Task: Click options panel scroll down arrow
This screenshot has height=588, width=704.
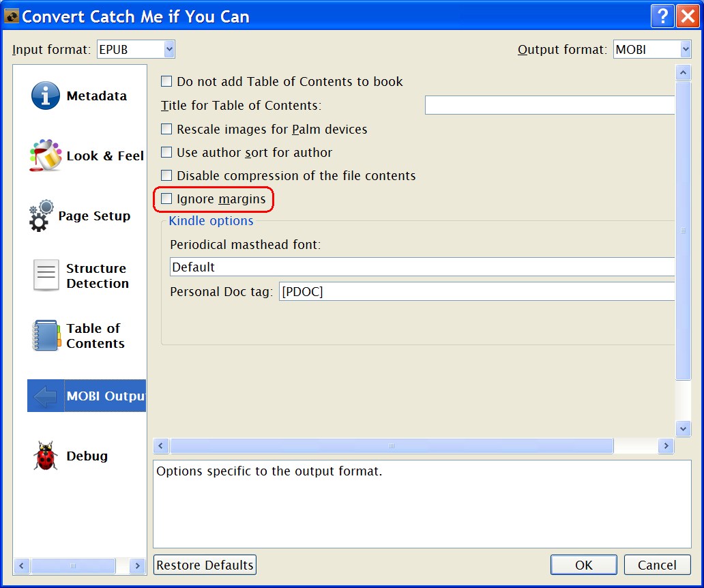Action: coord(683,428)
